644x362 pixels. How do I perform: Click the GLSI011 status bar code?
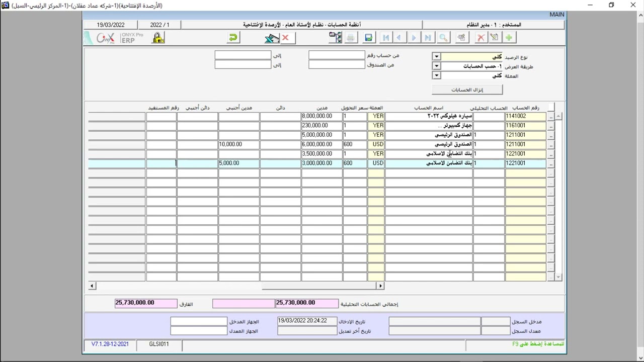tap(159, 344)
